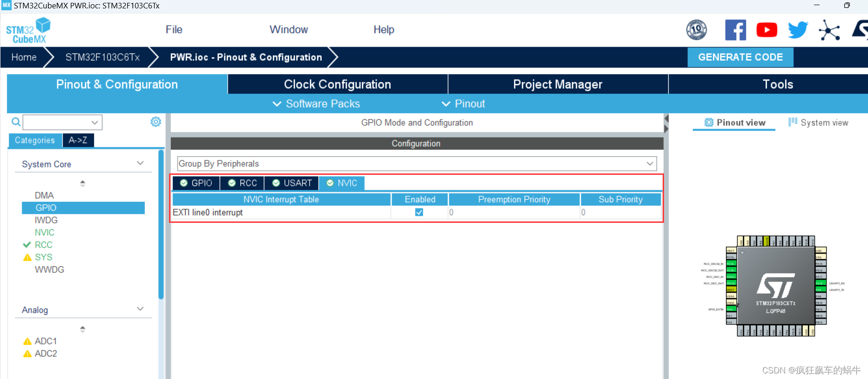Open the ST 10-year anniversary badge icon
The image size is (868, 379).
click(x=696, y=30)
